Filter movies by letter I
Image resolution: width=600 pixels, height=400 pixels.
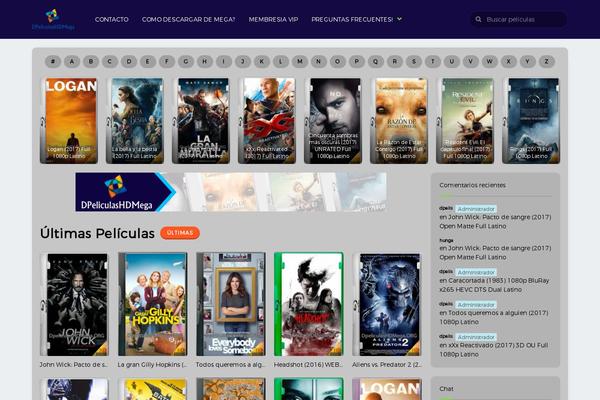coord(224,61)
